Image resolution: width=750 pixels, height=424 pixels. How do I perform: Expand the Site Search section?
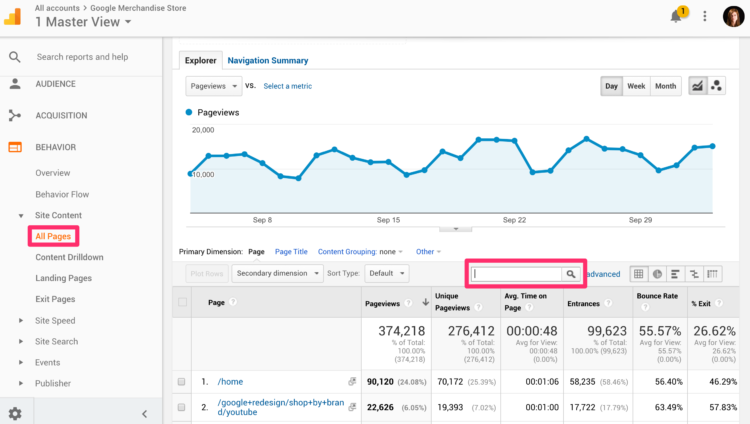coord(21,342)
